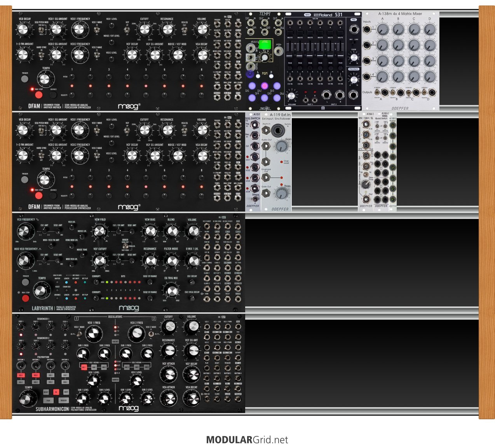
Task: Click A-119 Envelope Out jack
Action: (x=266, y=178)
